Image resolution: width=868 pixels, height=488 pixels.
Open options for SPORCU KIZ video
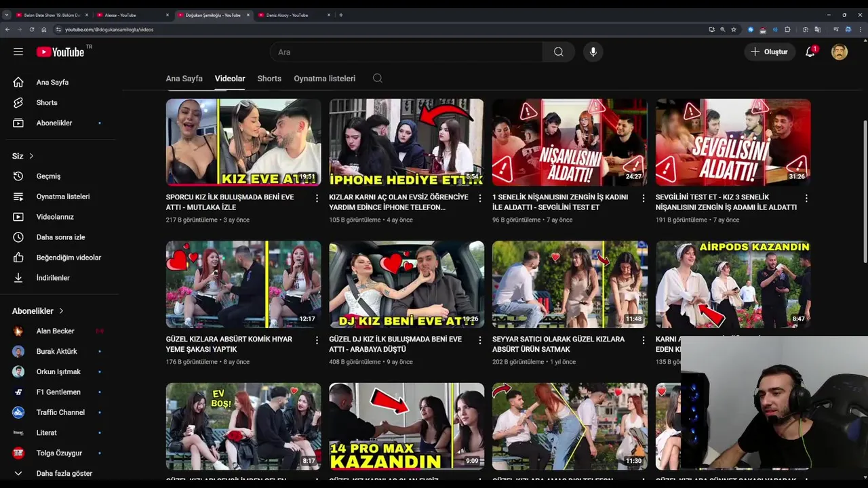pyautogui.click(x=317, y=199)
